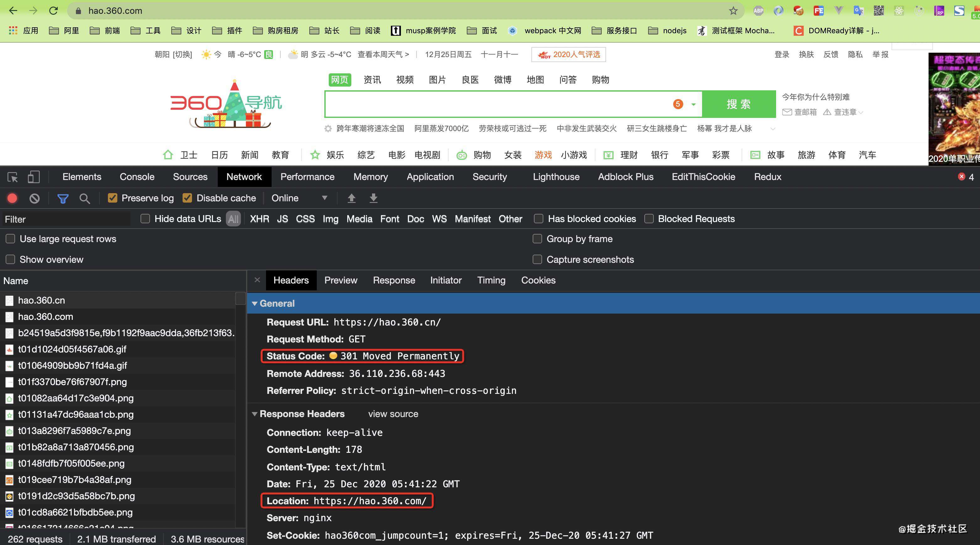
Task: Click the 卫士 house icon
Action: pos(168,155)
